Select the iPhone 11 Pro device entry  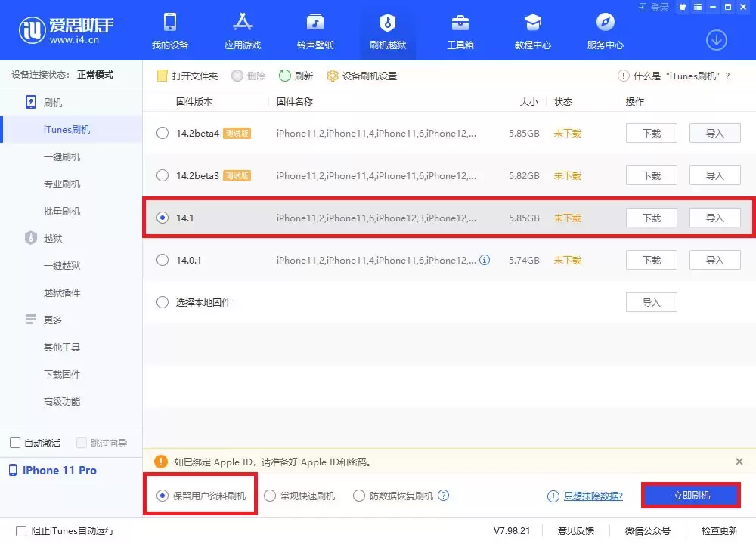(53, 470)
